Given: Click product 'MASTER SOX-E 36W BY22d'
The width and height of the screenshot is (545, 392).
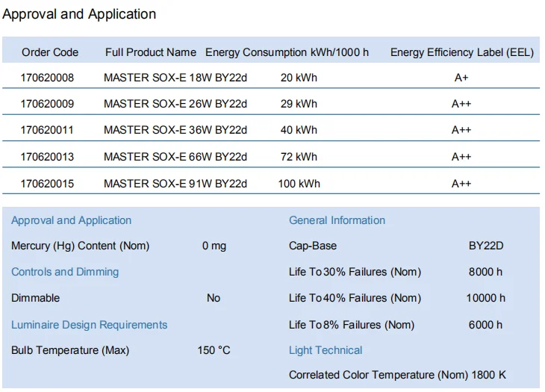Looking at the screenshot, I should [175, 130].
